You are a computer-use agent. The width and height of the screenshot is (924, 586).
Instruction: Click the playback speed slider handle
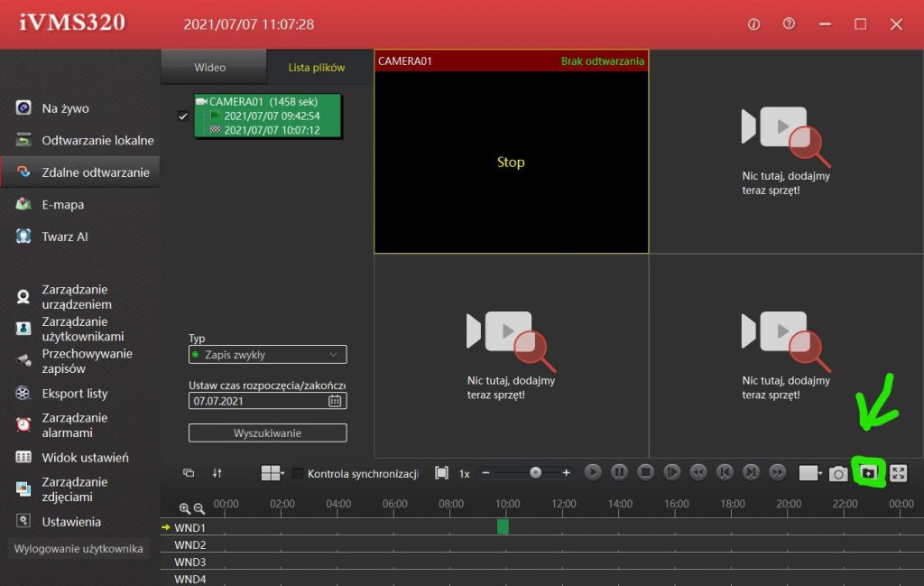coord(535,472)
